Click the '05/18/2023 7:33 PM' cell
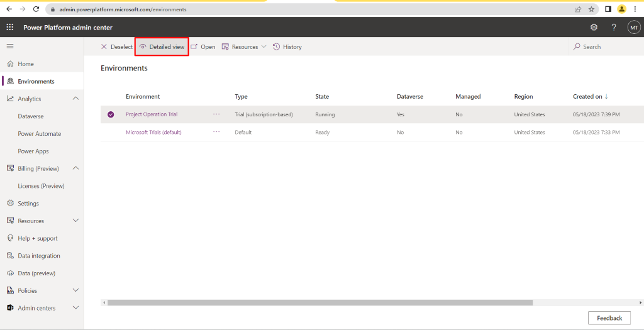 [596, 132]
